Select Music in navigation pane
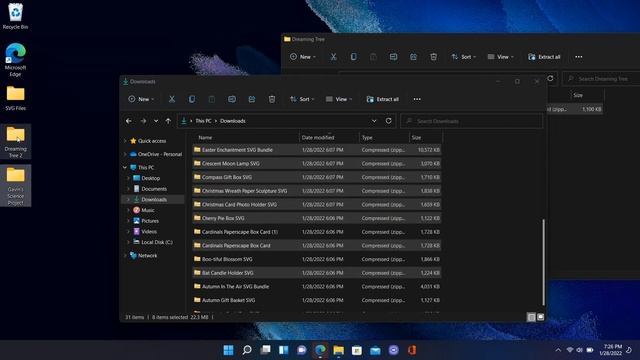640x360 pixels. (148, 210)
